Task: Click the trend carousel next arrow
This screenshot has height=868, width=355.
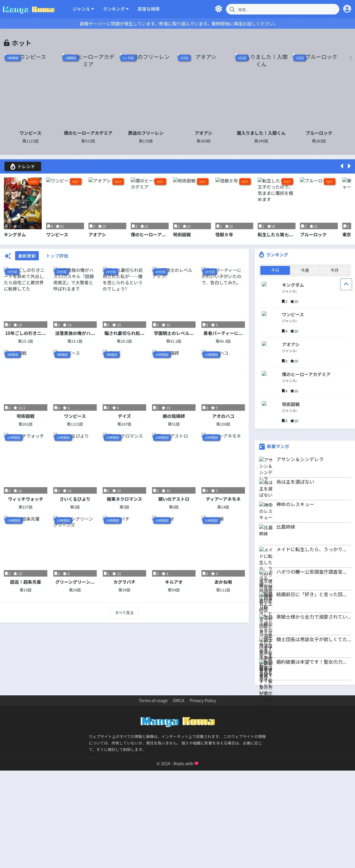Action: click(349, 166)
